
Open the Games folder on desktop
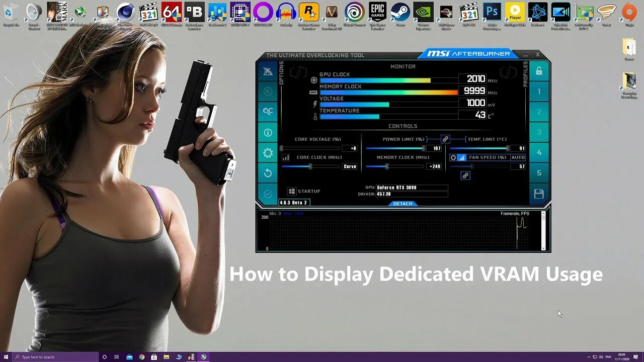click(629, 49)
